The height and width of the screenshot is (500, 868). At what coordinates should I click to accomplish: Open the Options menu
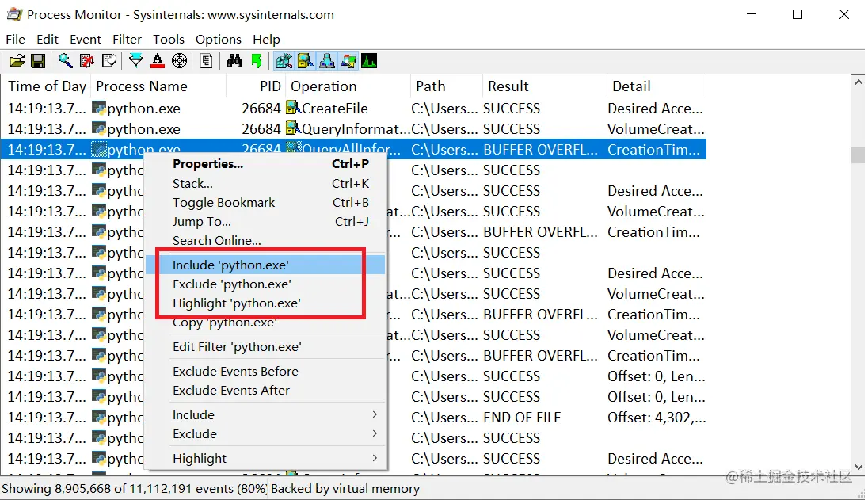pos(219,40)
